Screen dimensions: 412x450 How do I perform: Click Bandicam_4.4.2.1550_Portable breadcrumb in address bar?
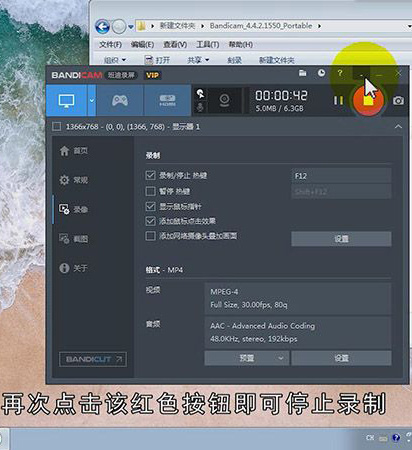pyautogui.click(x=261, y=26)
